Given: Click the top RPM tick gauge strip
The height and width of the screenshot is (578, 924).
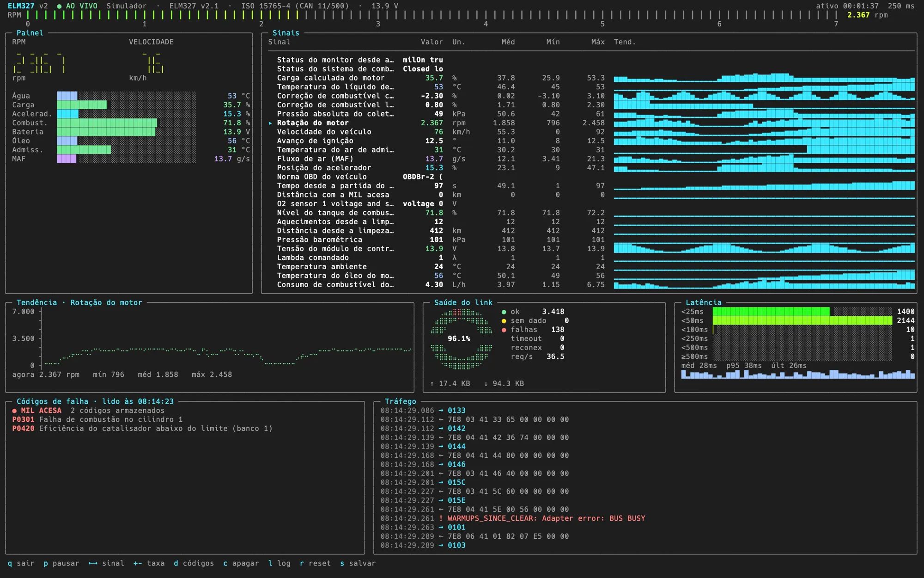Looking at the screenshot, I should pyautogui.click(x=432, y=15).
